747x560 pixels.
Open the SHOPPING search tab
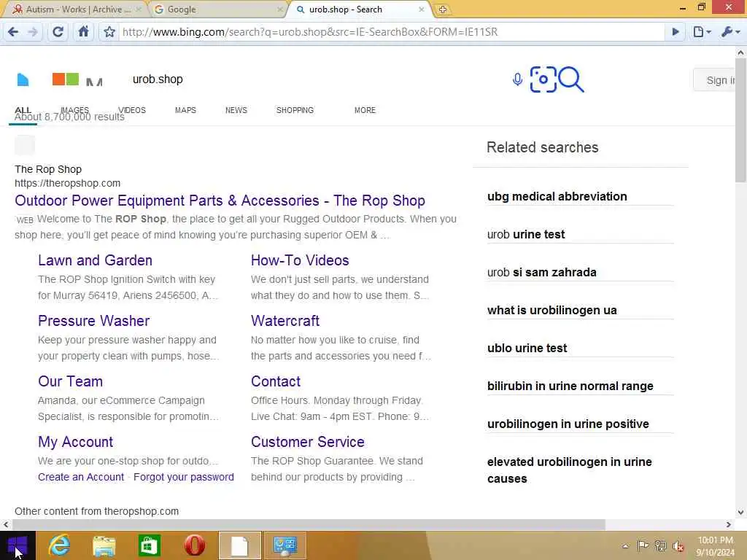point(295,110)
